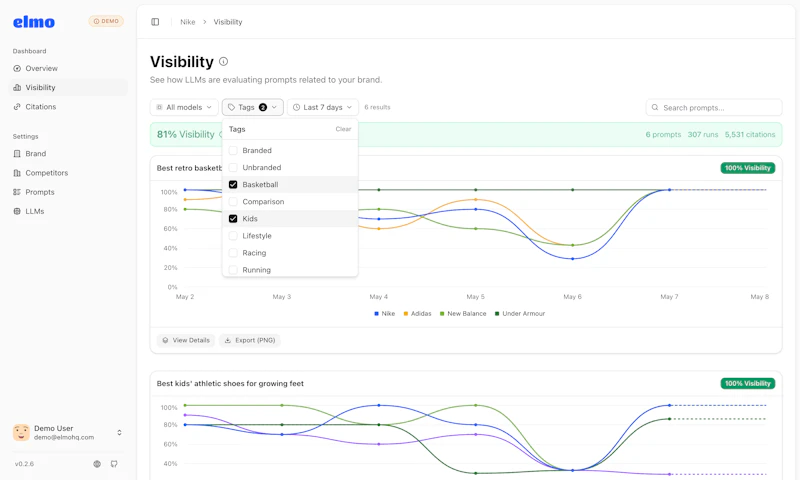Click first chart's 100% Visibility badge

point(747,168)
